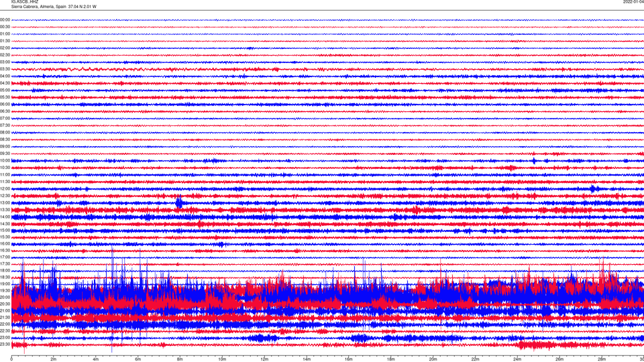Click the '10m' minute axis label
This screenshot has height=362, width=644.
(222, 359)
